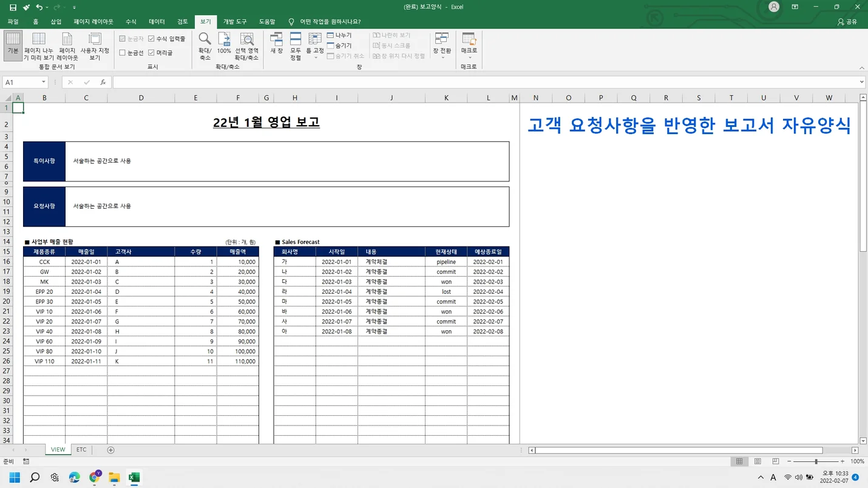
Task: Open the 창 전환 switch windows dropdown
Action: [442, 46]
